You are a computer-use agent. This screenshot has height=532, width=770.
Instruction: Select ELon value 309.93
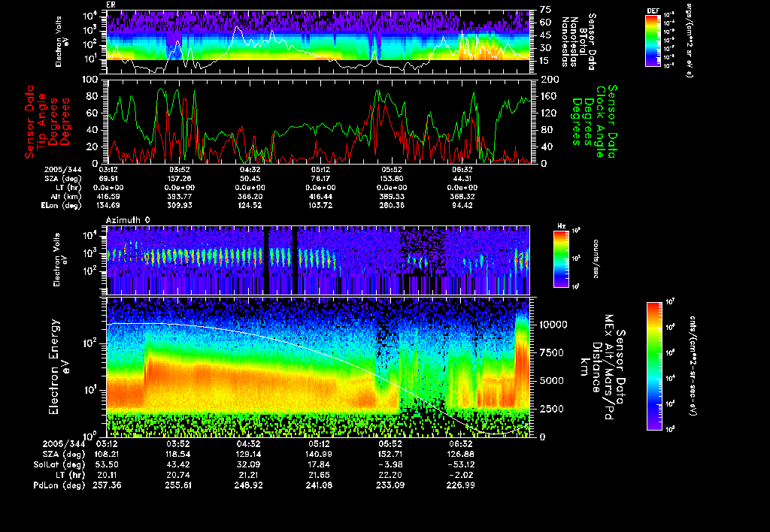pyautogui.click(x=179, y=205)
